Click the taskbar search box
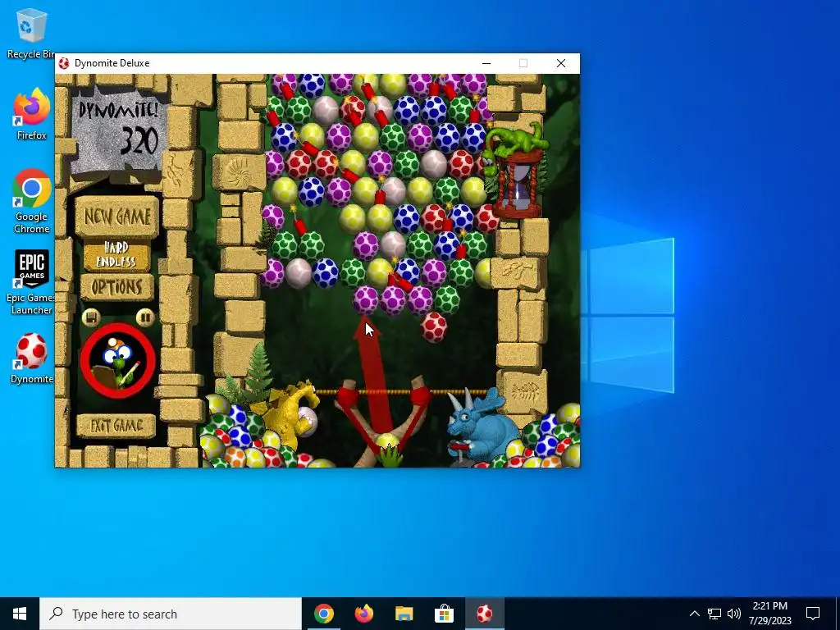 point(171,614)
